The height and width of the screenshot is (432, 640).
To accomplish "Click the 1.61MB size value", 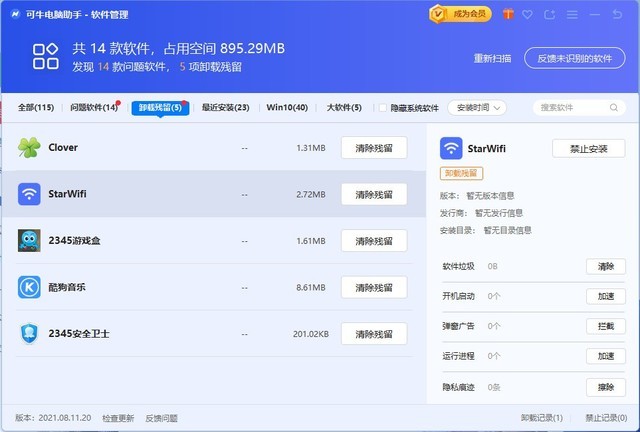I will coord(311,241).
